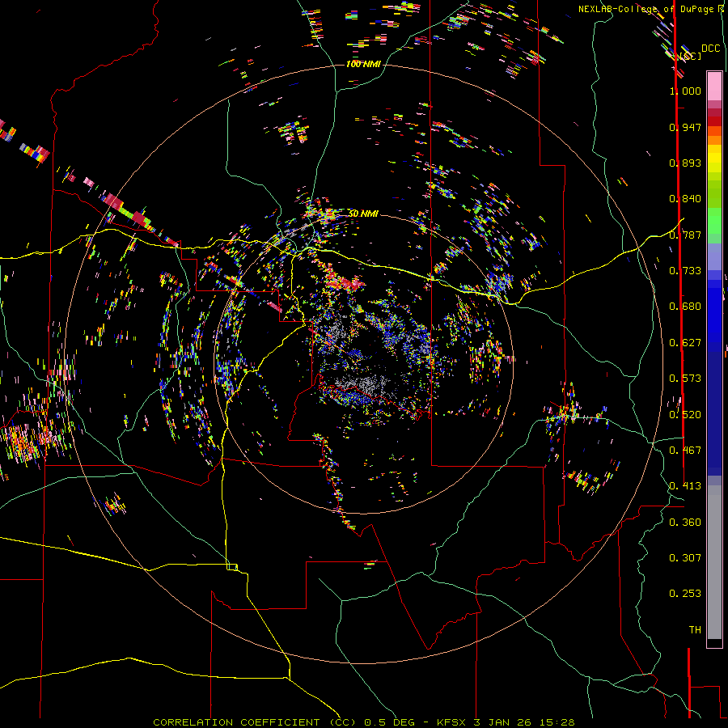Click the 0.360 legend value
The height and width of the screenshot is (728, 728).
click(x=685, y=523)
